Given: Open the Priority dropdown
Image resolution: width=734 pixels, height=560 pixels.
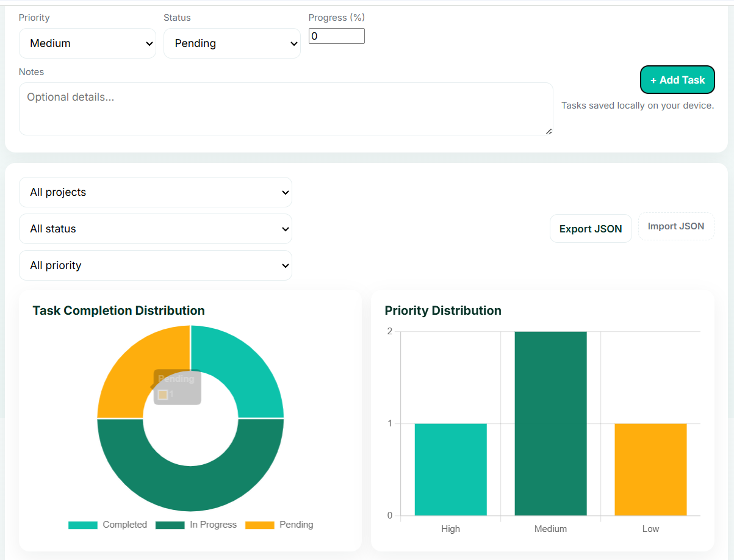Looking at the screenshot, I should point(87,43).
